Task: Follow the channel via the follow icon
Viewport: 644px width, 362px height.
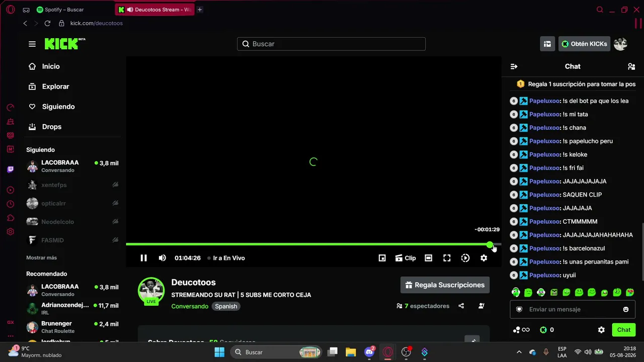Action: 481,306
